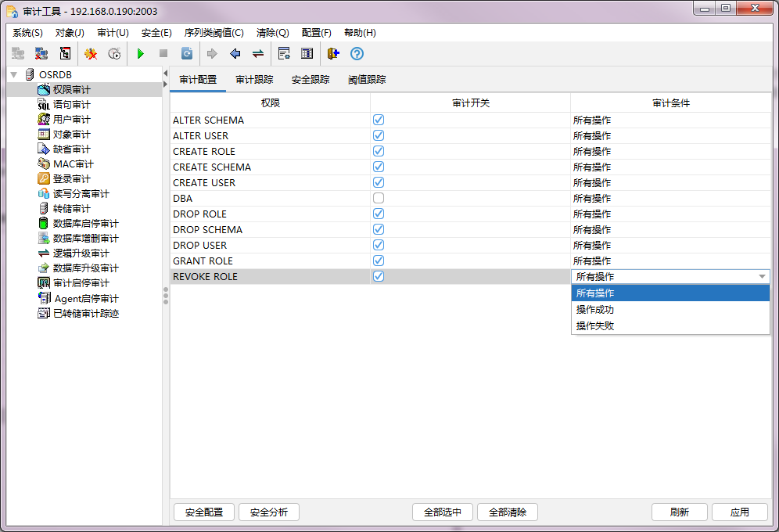Click the refresh toolbar icon
779x532 pixels.
[186, 53]
